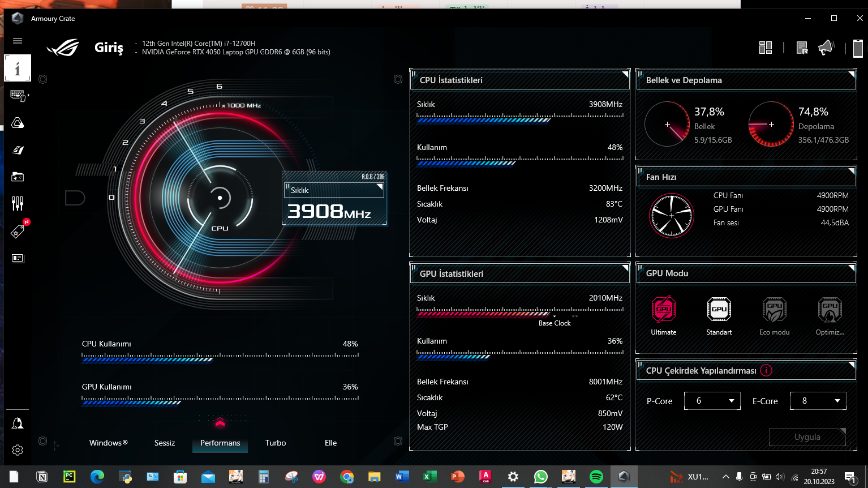The image size is (868, 488).
Task: Click the GPU İstatistikleri panel header
Action: click(x=520, y=273)
